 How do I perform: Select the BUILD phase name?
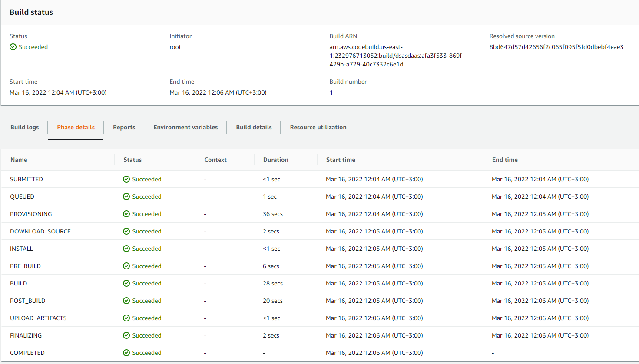tap(19, 283)
